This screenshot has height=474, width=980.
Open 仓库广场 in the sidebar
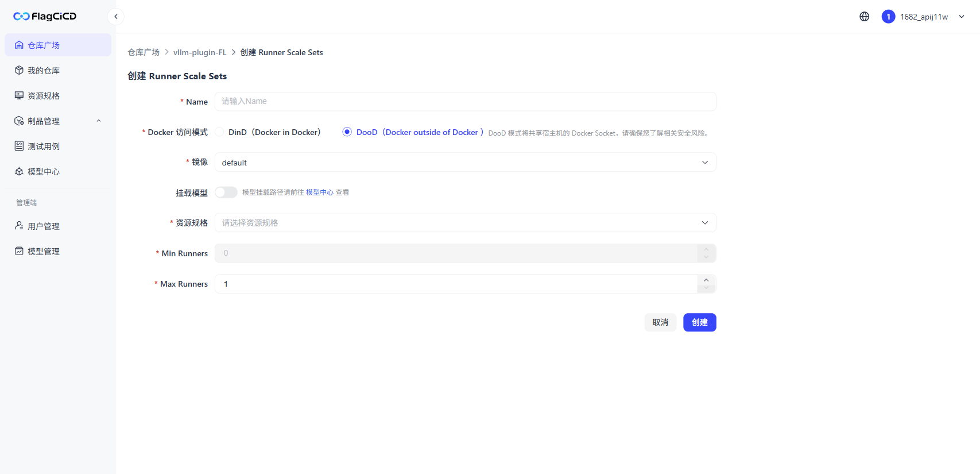tap(58, 45)
